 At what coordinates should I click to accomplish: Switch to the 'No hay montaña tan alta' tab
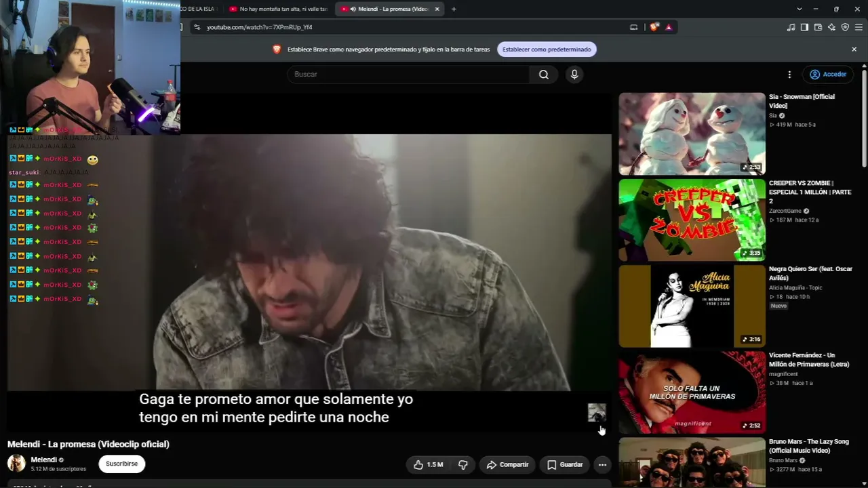pyautogui.click(x=278, y=9)
